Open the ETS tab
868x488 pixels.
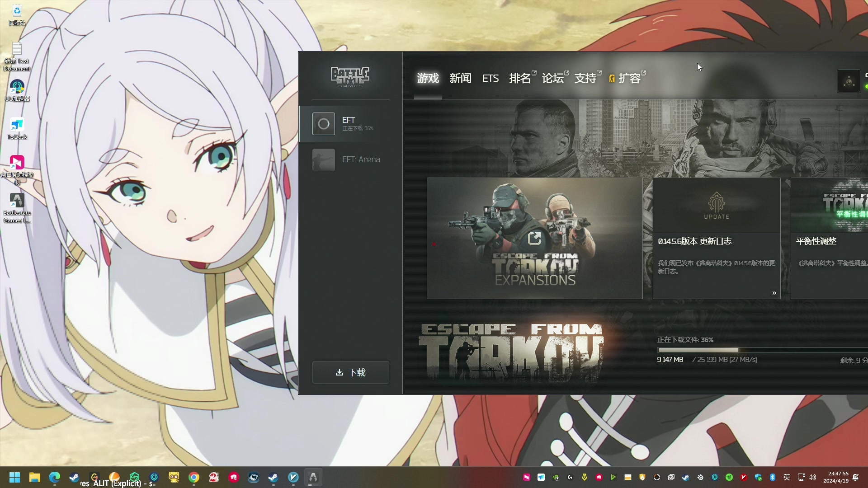(490, 79)
